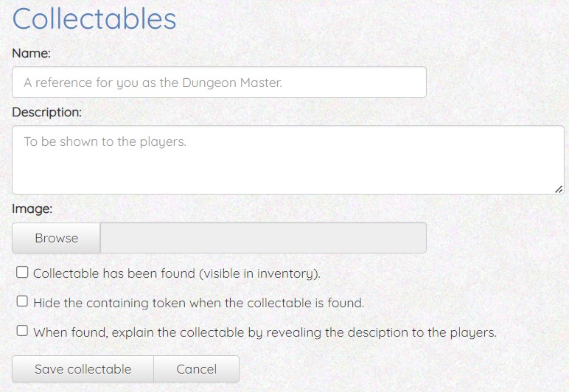Tick the 'Collectable has been found' checkbox
This screenshot has width=569, height=392.
(x=22, y=273)
